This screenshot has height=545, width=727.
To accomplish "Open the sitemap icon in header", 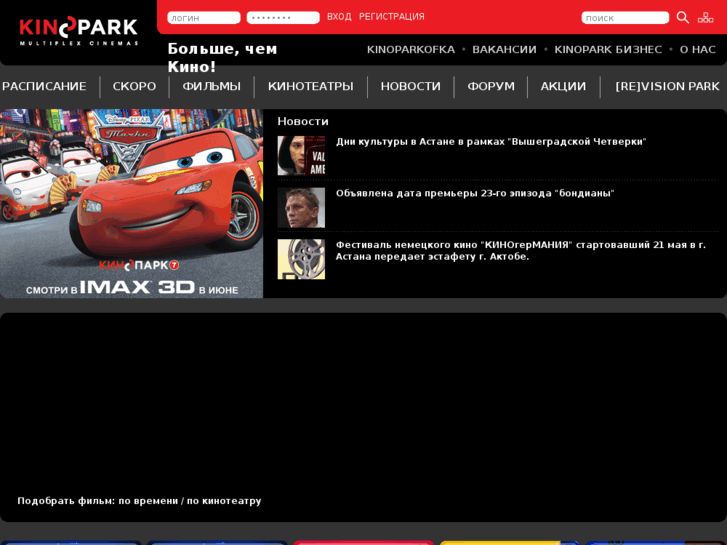I will [x=705, y=18].
